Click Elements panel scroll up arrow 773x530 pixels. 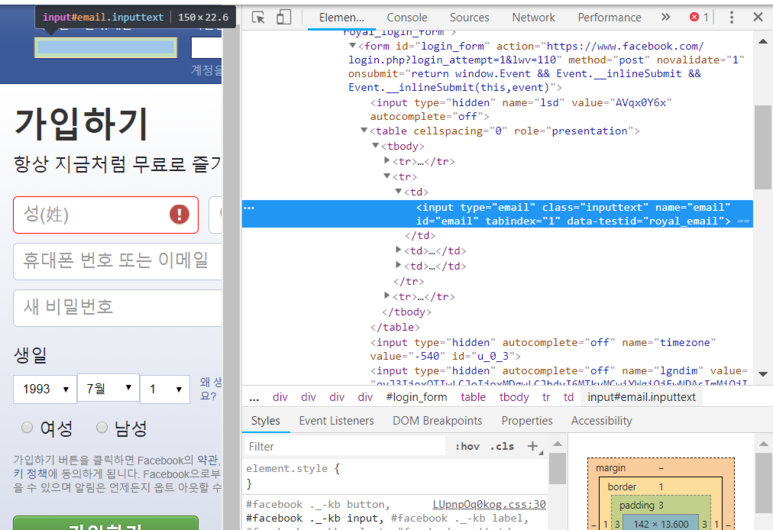[763, 41]
